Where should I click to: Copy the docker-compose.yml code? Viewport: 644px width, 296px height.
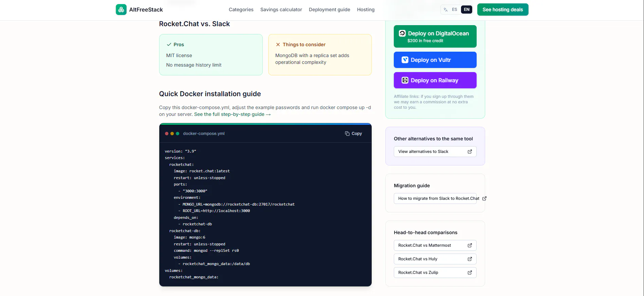click(x=353, y=134)
